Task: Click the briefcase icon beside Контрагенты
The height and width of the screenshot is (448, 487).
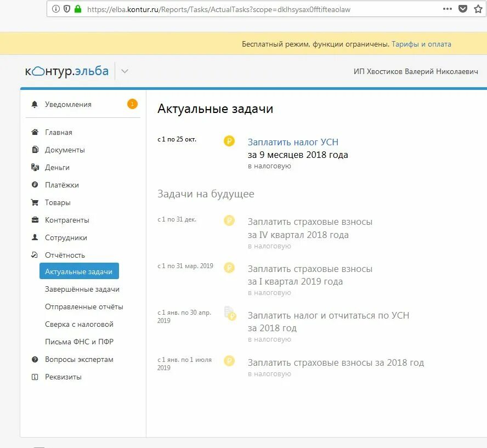Action: pos(35,220)
